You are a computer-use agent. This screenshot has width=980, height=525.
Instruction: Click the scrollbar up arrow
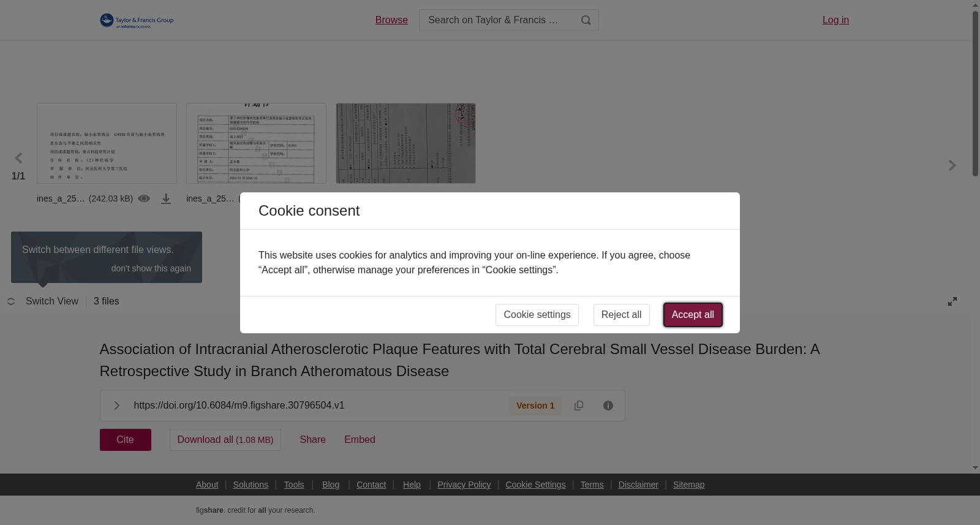pos(975,5)
